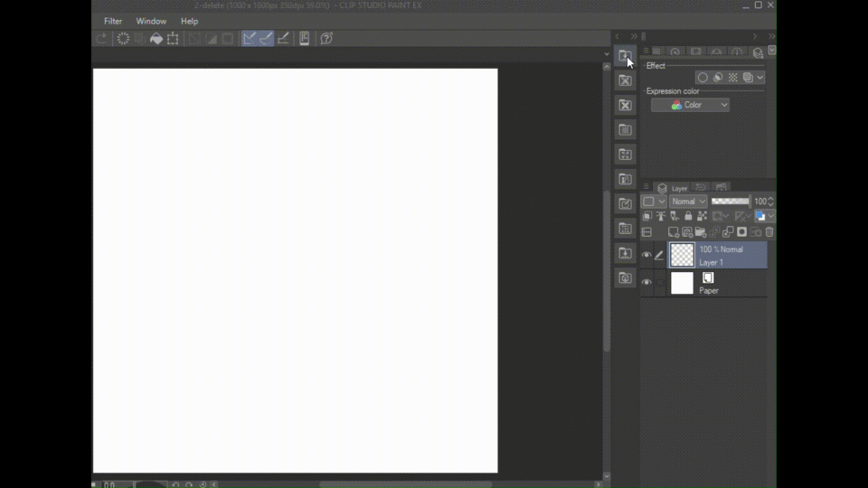Open the Window menu
Screen dimensions: 868x488
click(x=151, y=21)
